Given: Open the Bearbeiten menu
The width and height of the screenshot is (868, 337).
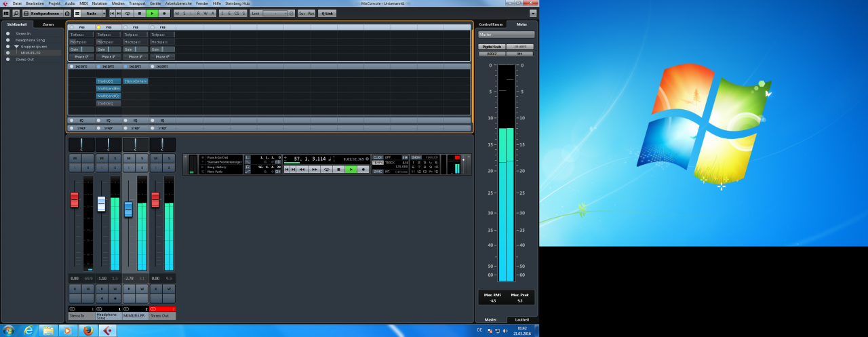Looking at the screenshot, I should pos(35,3).
